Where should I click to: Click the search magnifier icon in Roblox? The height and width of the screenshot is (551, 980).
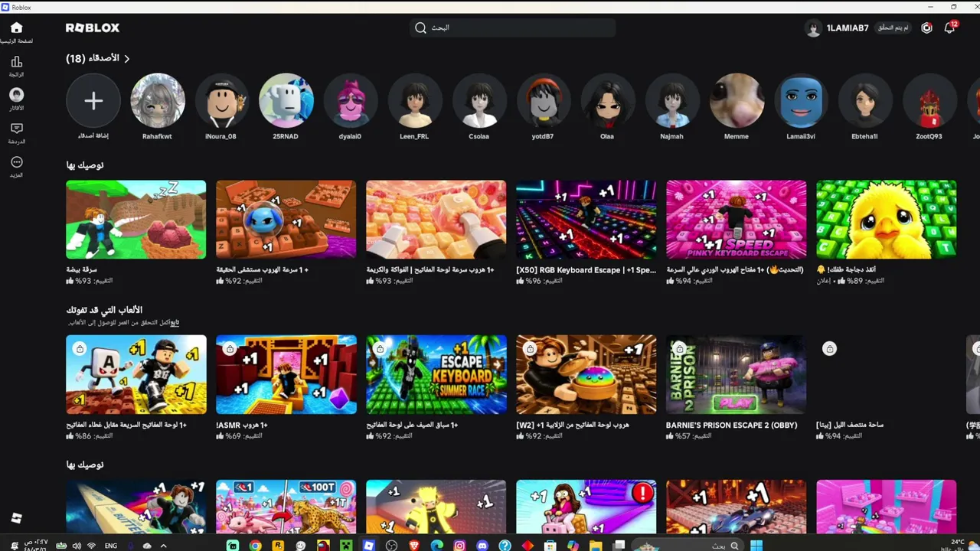click(420, 28)
